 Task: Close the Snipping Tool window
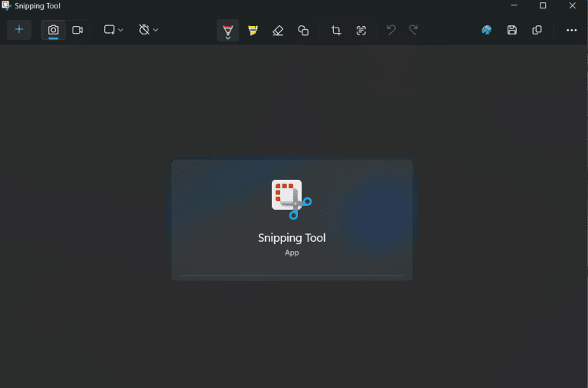(572, 5)
